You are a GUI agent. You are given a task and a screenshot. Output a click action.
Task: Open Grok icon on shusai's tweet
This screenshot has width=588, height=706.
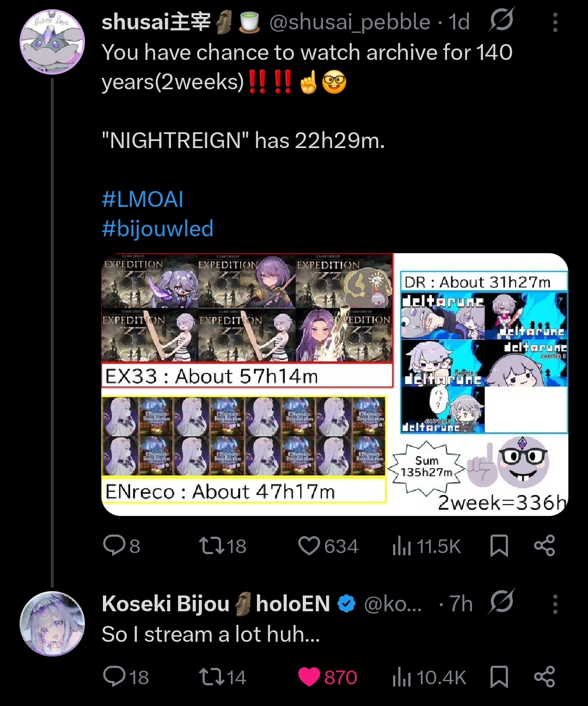(x=501, y=22)
